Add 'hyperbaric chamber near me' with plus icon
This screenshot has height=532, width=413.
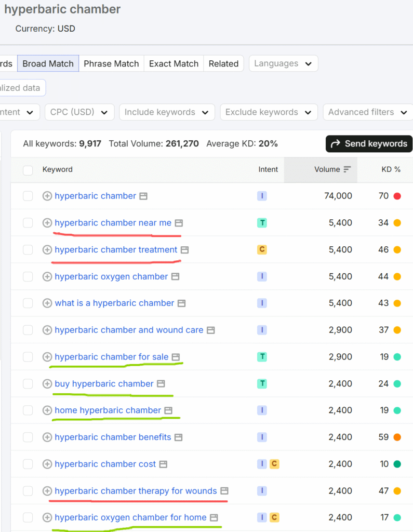[47, 223]
